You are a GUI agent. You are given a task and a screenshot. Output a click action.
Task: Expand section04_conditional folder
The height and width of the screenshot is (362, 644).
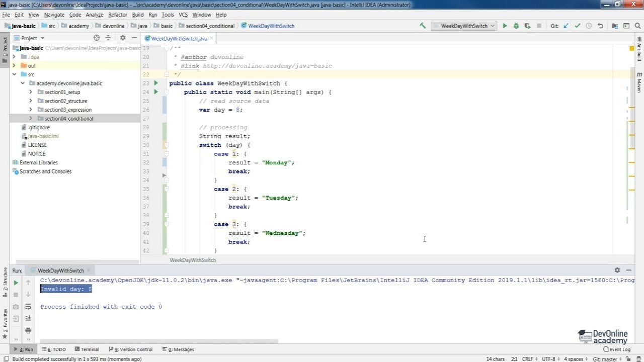(31, 118)
